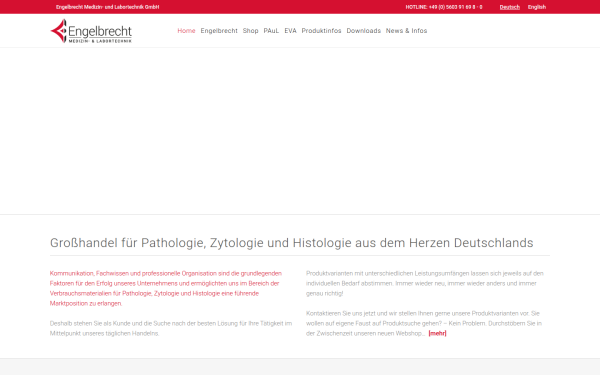
Task: Click the hotline phone number text
Action: 444,7
